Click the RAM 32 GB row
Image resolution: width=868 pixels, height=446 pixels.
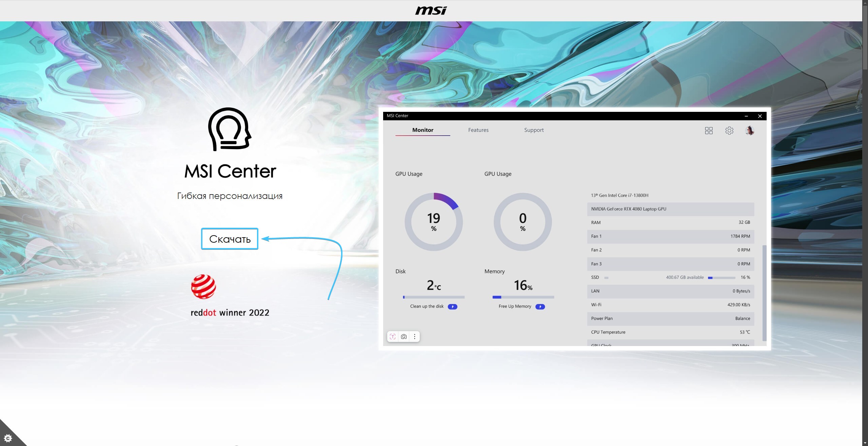(670, 223)
